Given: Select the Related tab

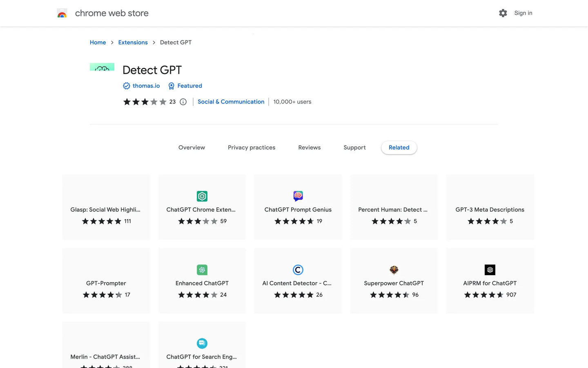Looking at the screenshot, I should pyautogui.click(x=399, y=148).
